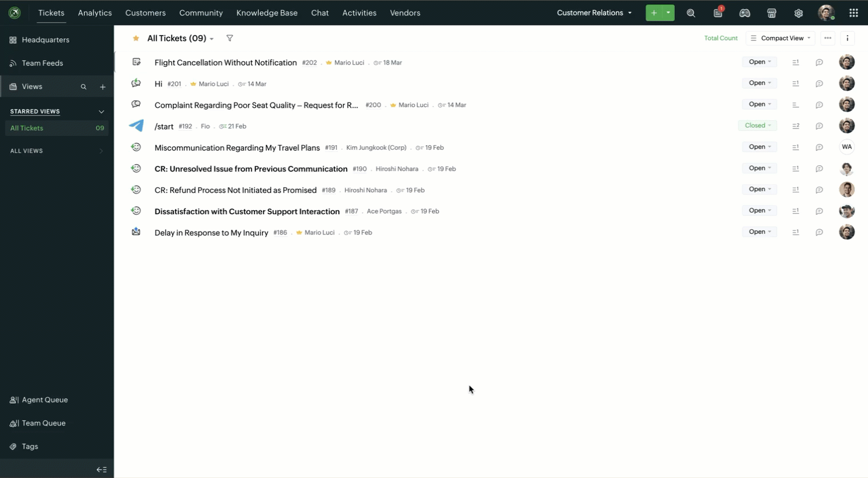Viewport: 868px width, 478px height.
Task: Click channel icon of Flight Cancellation ticket
Action: click(x=136, y=62)
